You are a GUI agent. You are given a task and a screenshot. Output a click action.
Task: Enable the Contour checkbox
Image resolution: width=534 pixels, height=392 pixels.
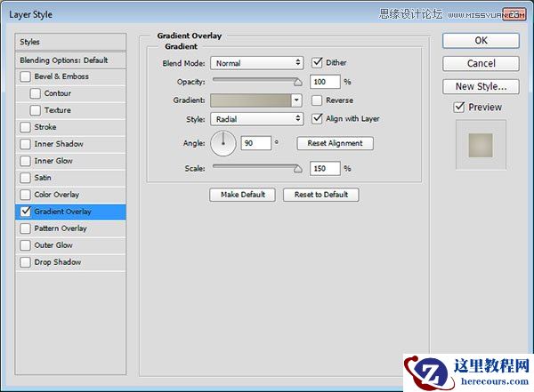(35, 93)
